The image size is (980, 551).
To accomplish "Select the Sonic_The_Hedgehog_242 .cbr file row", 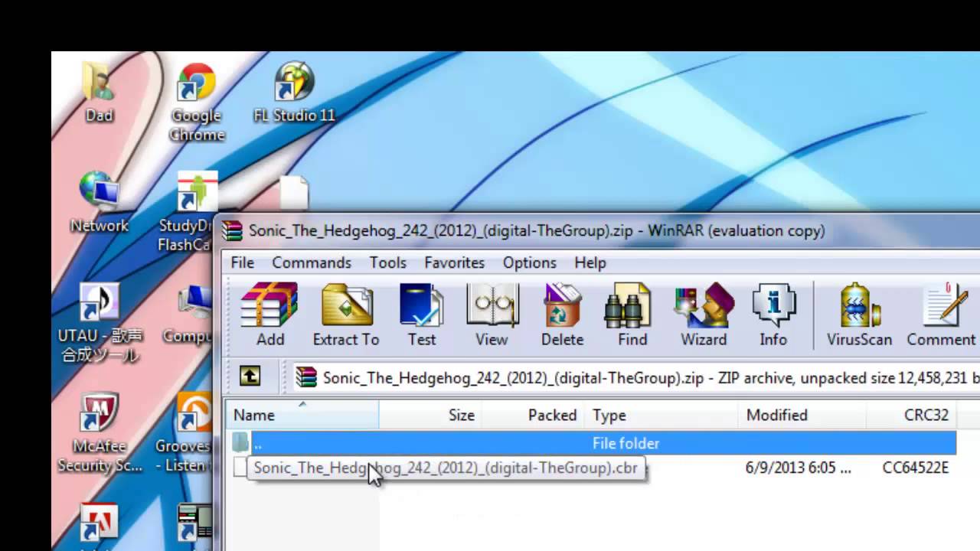I will [x=593, y=468].
